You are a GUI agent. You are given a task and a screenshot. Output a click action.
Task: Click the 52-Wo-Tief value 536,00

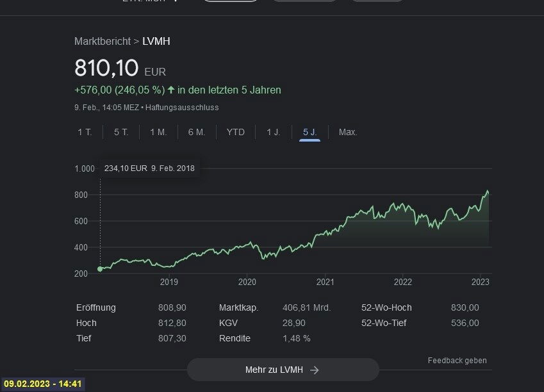point(465,323)
